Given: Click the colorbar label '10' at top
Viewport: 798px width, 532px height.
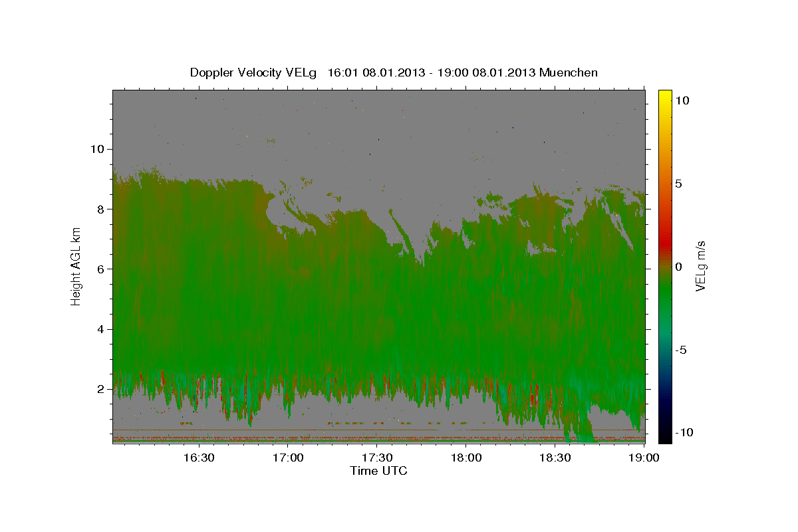Looking at the screenshot, I should 682,100.
